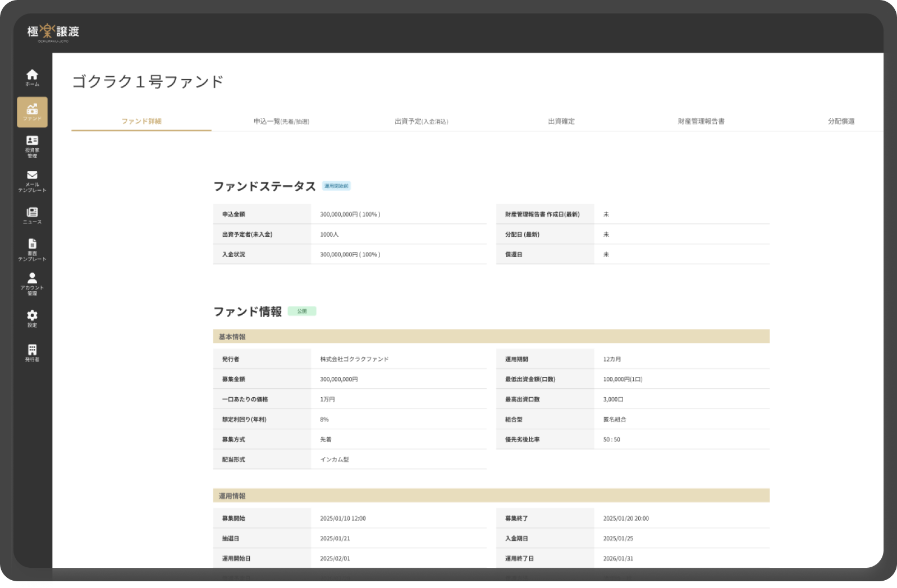Click the 1000人 value for 出資予定者

tap(329, 235)
